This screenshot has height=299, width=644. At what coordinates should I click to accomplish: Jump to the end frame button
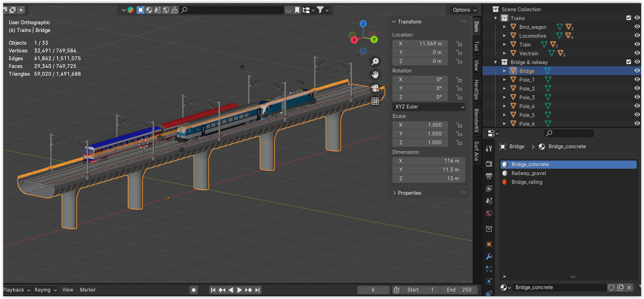point(258,290)
